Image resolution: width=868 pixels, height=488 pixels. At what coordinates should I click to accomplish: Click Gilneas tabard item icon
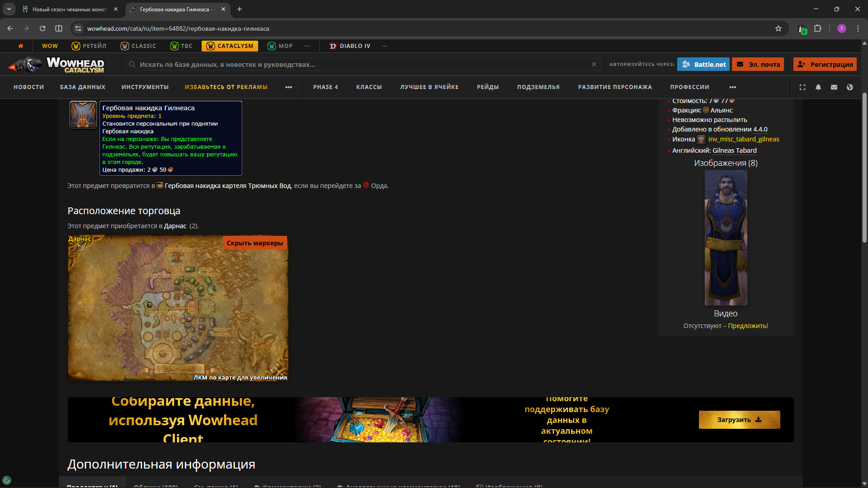point(83,115)
